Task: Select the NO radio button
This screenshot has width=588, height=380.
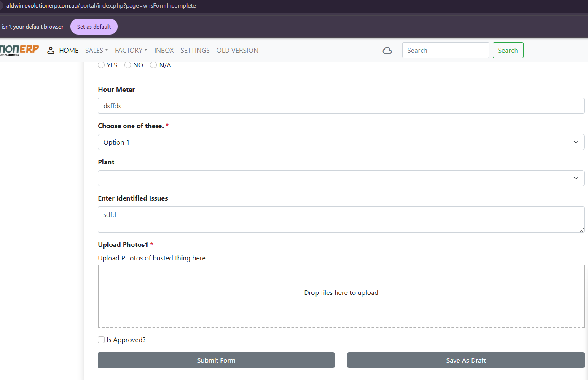Action: tap(128, 65)
